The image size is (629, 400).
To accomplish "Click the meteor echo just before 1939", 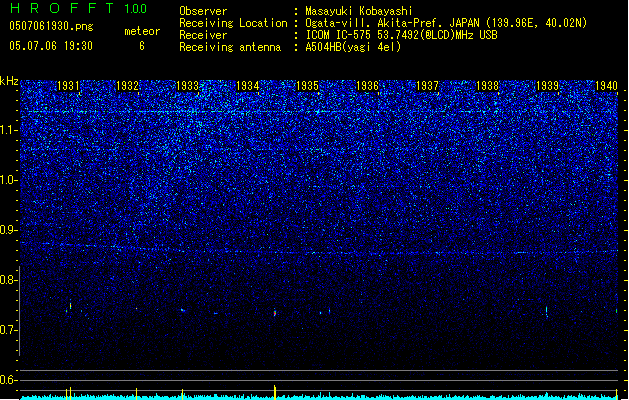I will pos(546,311).
